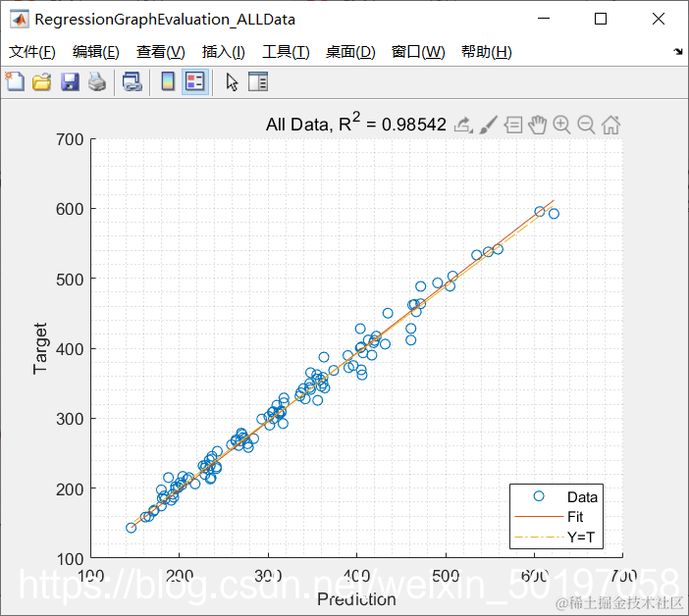Activate the Zoom Out magnifier
Viewport: 689px width, 616px height.
tap(586, 126)
